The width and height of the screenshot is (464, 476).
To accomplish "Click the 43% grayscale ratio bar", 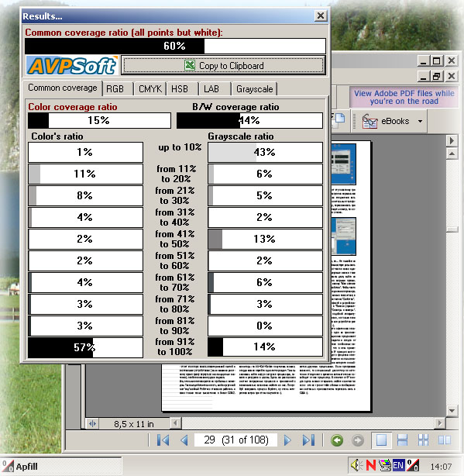I will (x=265, y=152).
